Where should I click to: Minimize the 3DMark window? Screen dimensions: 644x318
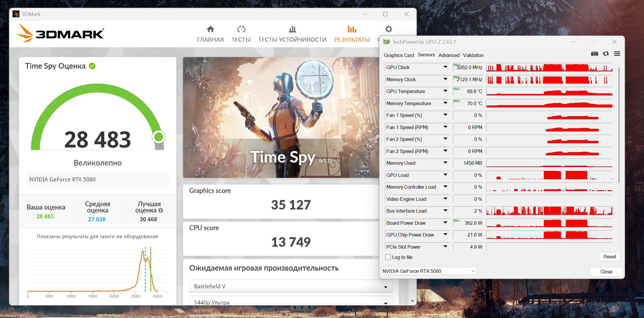365,14
